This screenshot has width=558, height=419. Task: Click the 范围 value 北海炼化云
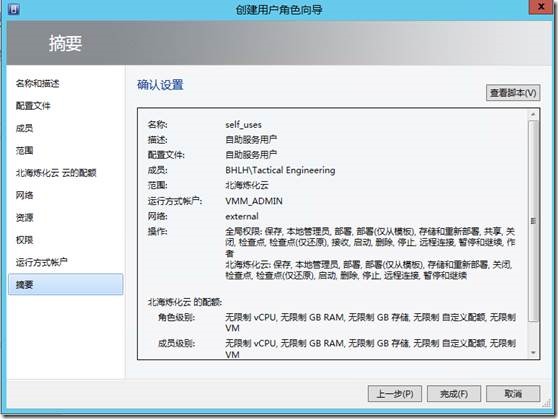coord(247,185)
